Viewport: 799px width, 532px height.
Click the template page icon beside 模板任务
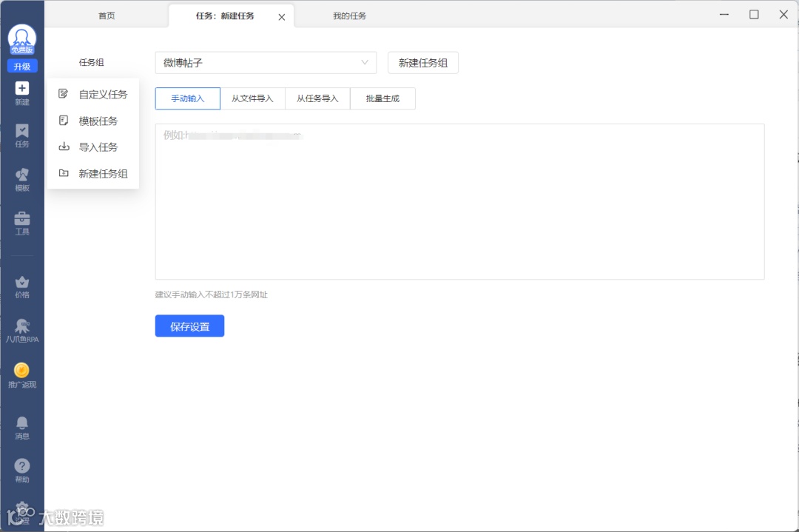click(x=64, y=121)
